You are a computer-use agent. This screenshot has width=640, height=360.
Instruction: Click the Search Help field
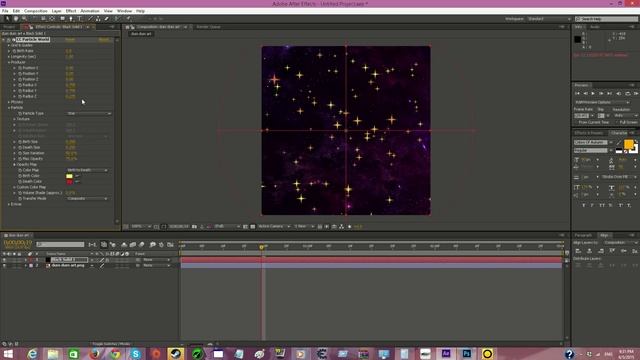pyautogui.click(x=606, y=19)
